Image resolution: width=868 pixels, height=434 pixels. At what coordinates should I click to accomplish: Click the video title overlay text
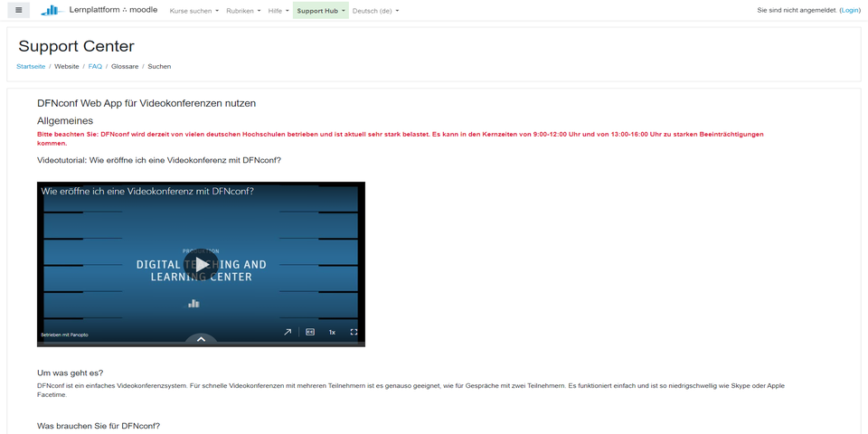[x=147, y=192]
